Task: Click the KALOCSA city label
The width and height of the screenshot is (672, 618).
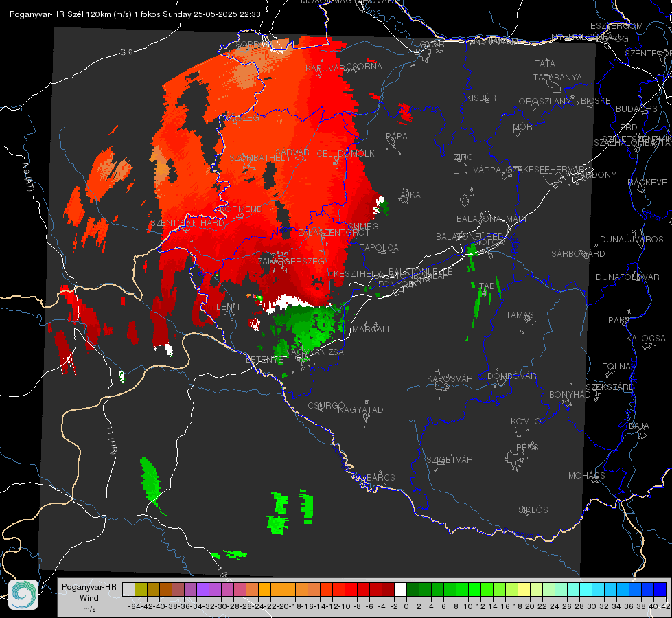Action: pyautogui.click(x=645, y=339)
